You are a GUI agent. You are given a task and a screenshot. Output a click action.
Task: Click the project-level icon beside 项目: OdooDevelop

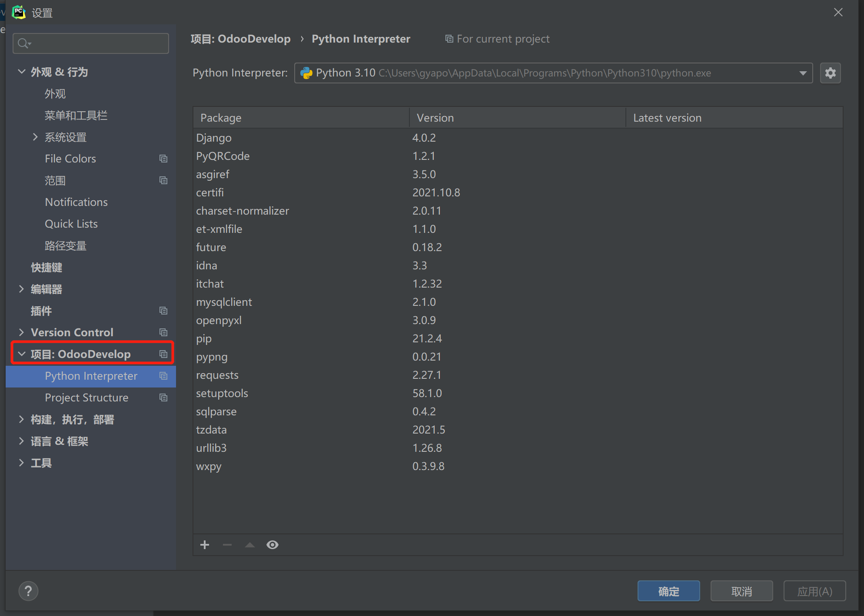(163, 354)
